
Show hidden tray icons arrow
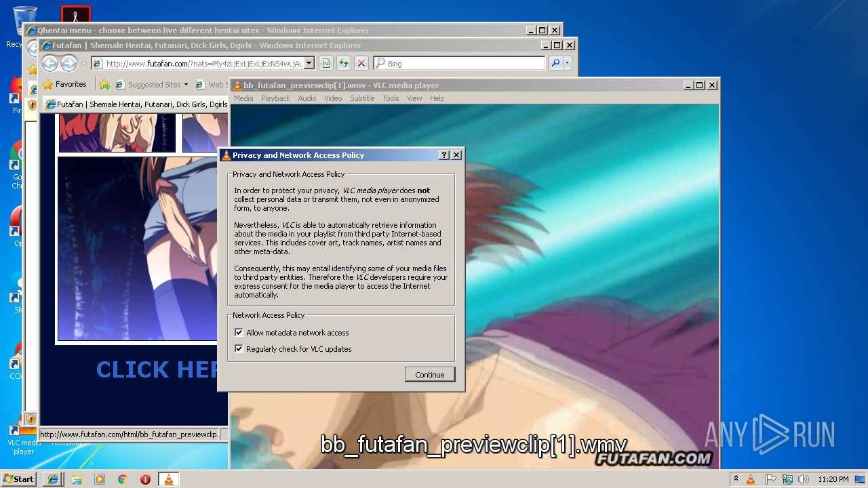point(736,479)
